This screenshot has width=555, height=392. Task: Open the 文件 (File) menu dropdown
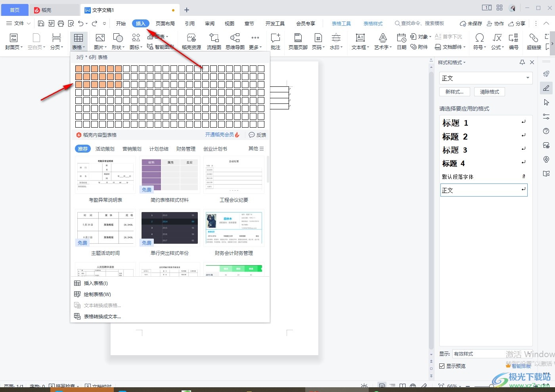point(19,23)
